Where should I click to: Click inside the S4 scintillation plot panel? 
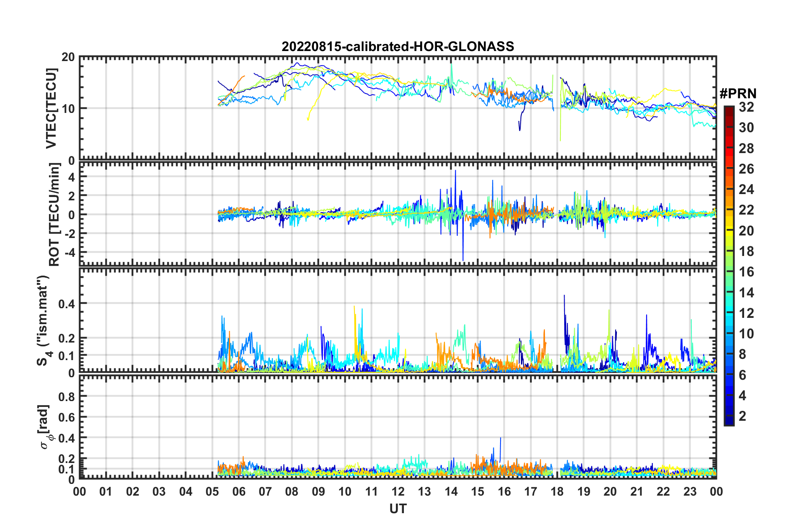[398, 320]
